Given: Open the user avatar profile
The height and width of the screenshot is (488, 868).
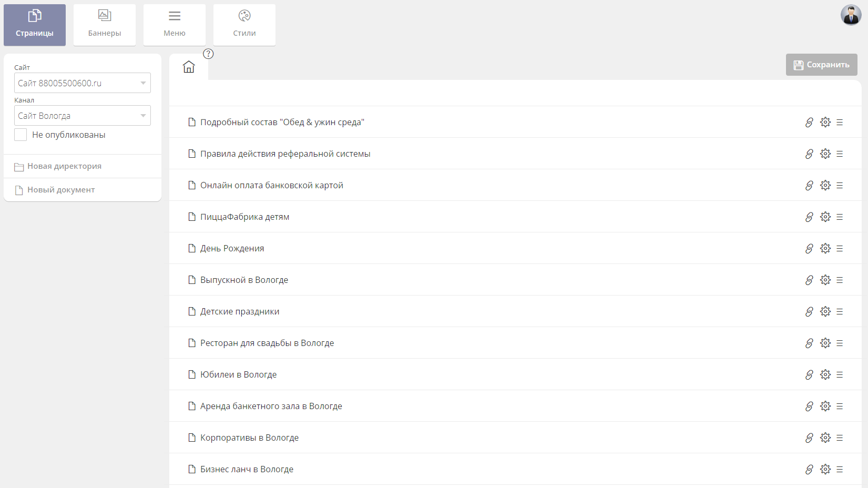Looking at the screenshot, I should point(851,15).
